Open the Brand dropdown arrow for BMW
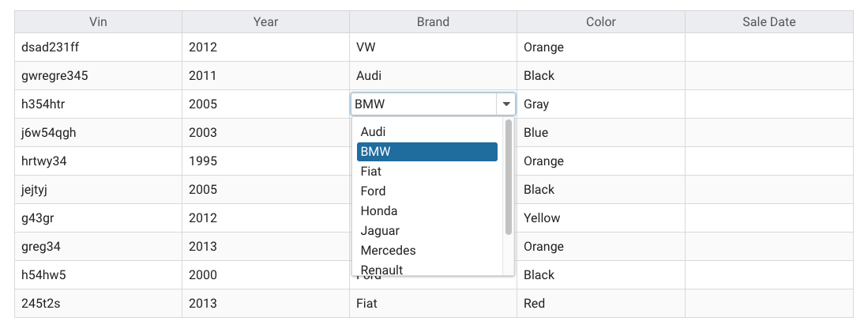 [506, 104]
